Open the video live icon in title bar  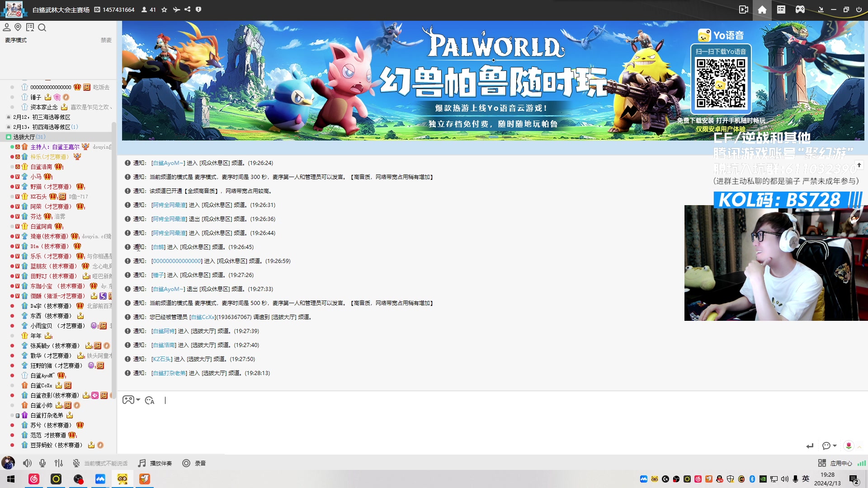coord(744,9)
